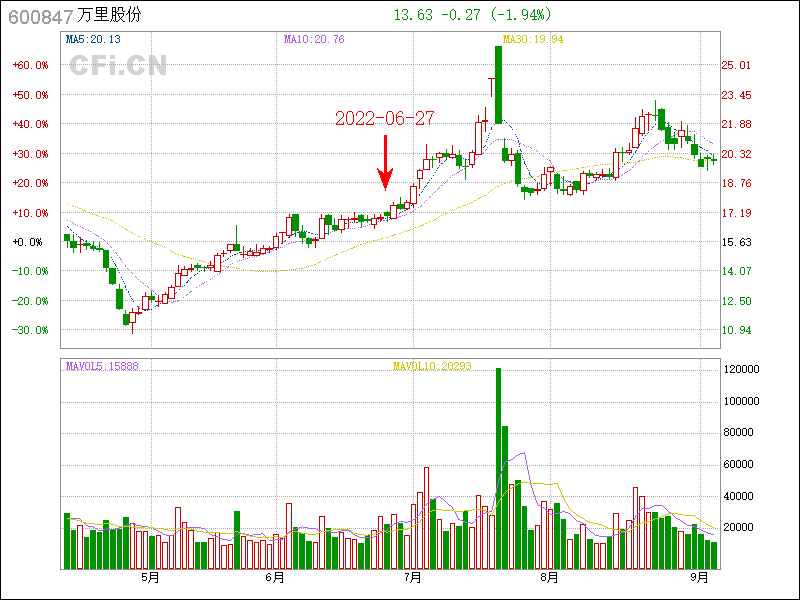The image size is (800, 600).
Task: Click the stock code 600847
Action: (x=41, y=17)
